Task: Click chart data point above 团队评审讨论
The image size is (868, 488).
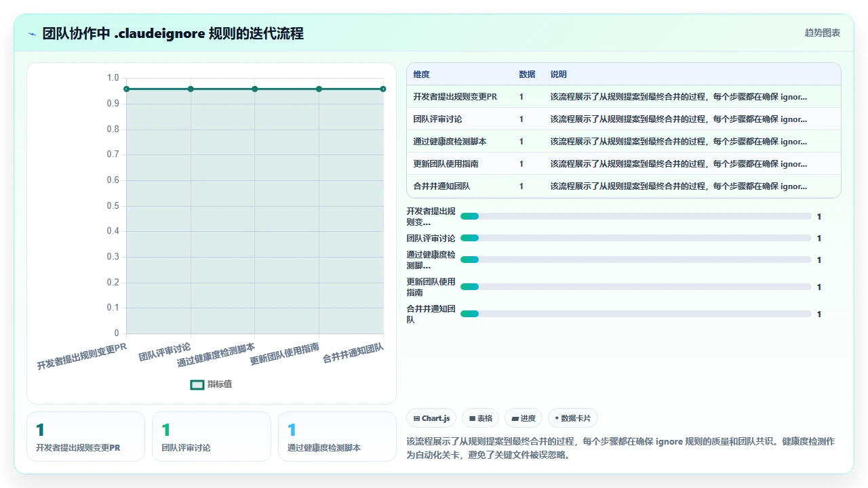Action: pos(191,89)
